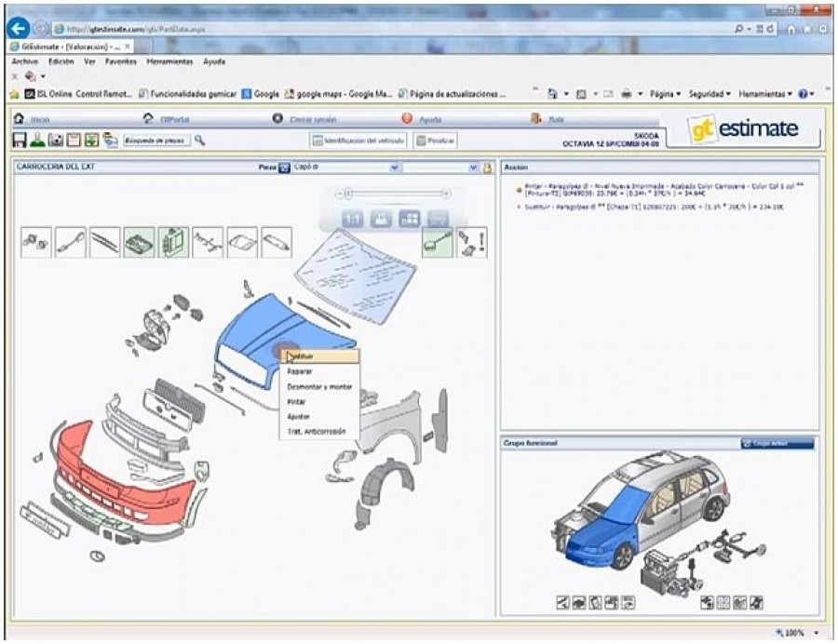The width and height of the screenshot is (838, 644).
Task: Choose Trat. Anticorrosión in context menu
Action: coord(319,431)
